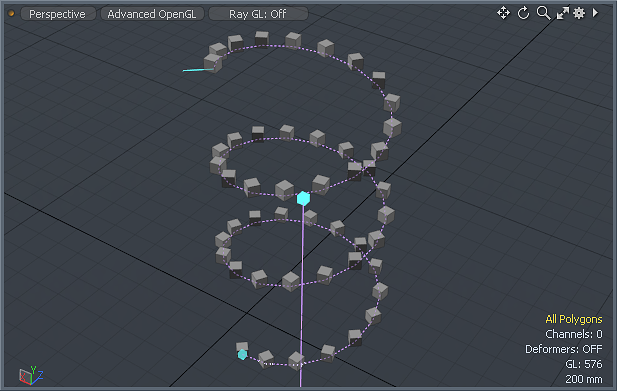Open viewport settings gear icon

coord(579,13)
